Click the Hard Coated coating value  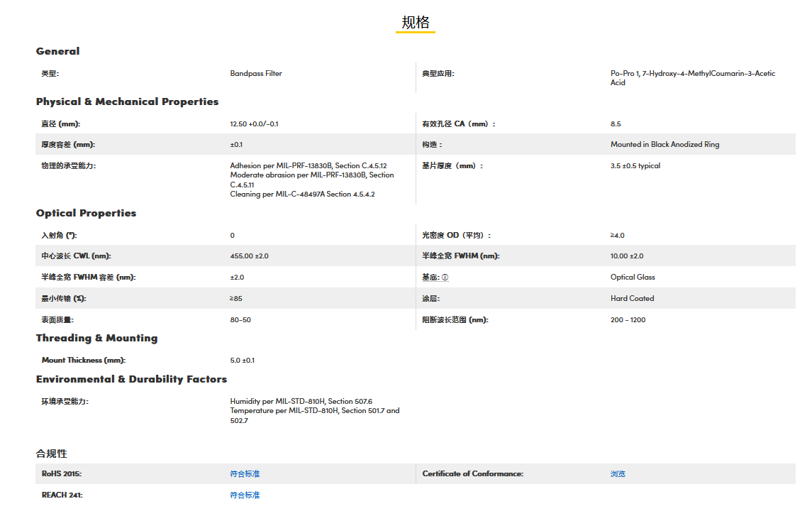pos(632,298)
